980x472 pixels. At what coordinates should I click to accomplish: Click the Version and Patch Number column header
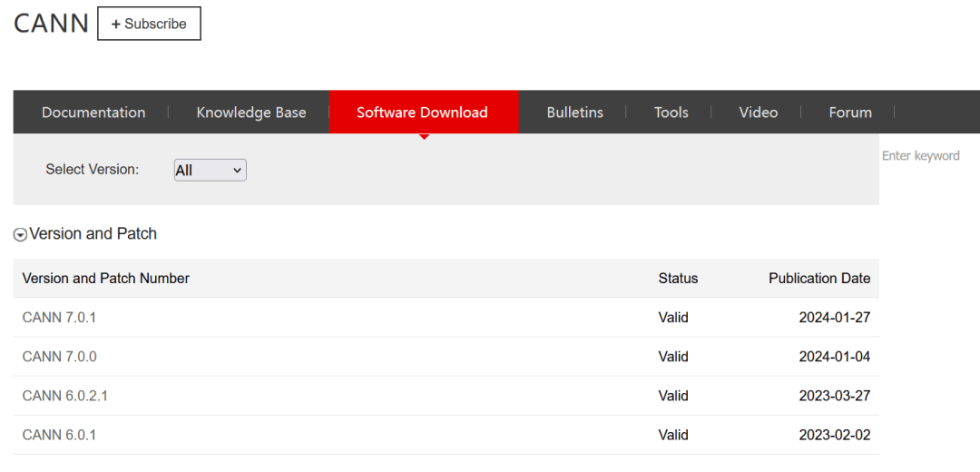[105, 279]
